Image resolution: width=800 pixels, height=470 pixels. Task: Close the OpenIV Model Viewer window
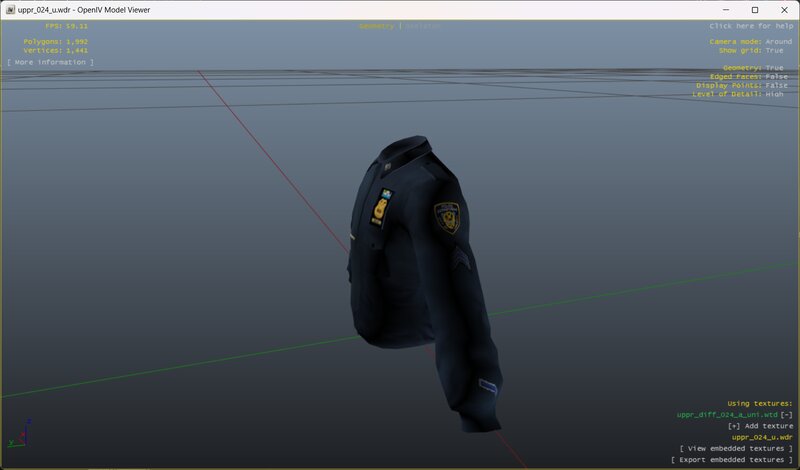point(784,10)
